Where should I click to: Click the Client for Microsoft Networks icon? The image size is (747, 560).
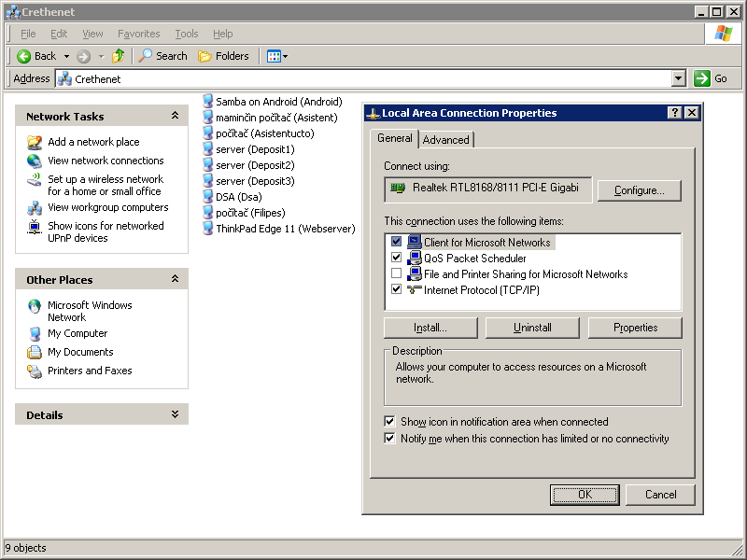pos(415,242)
